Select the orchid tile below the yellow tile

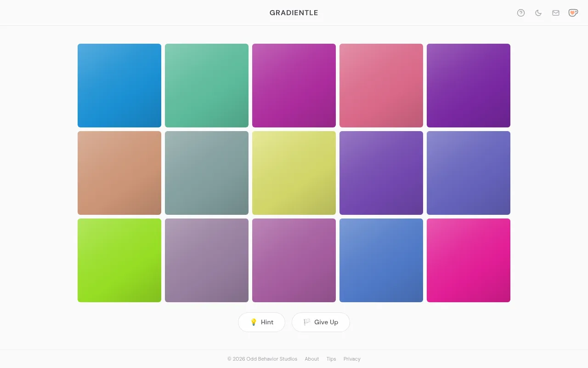coord(294,260)
